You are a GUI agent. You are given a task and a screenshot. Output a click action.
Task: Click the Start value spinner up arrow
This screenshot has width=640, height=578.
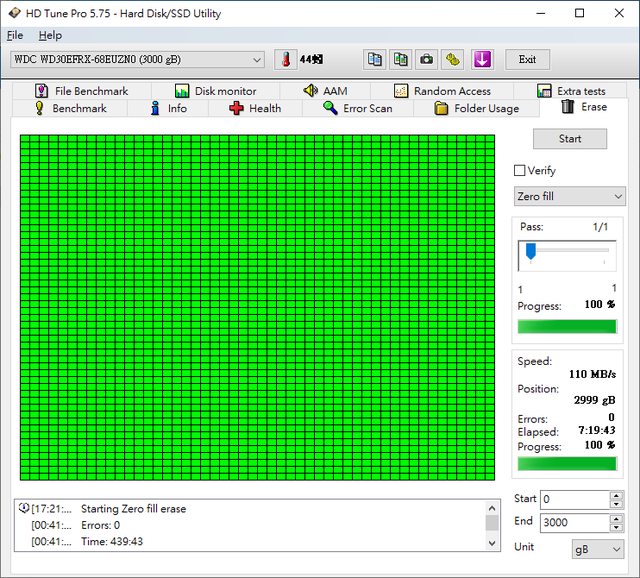[x=617, y=494]
